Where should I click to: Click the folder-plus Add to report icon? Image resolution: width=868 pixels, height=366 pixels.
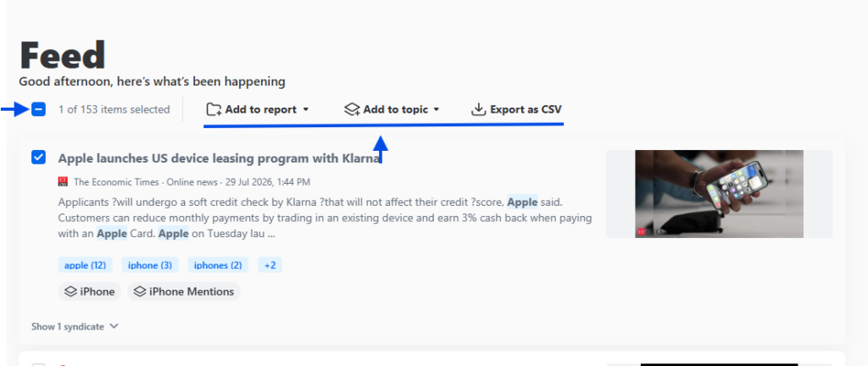click(x=214, y=109)
